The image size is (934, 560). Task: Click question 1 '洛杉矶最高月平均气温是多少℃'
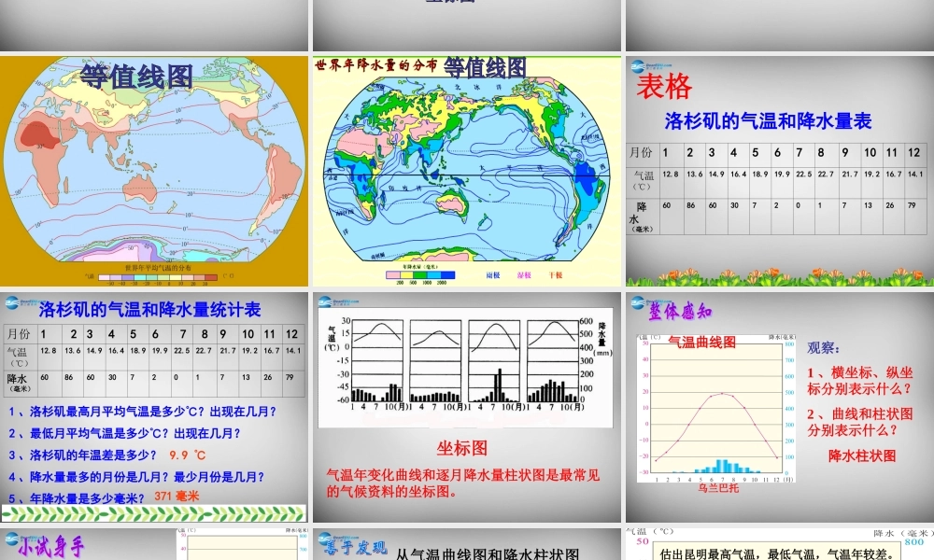[142, 412]
